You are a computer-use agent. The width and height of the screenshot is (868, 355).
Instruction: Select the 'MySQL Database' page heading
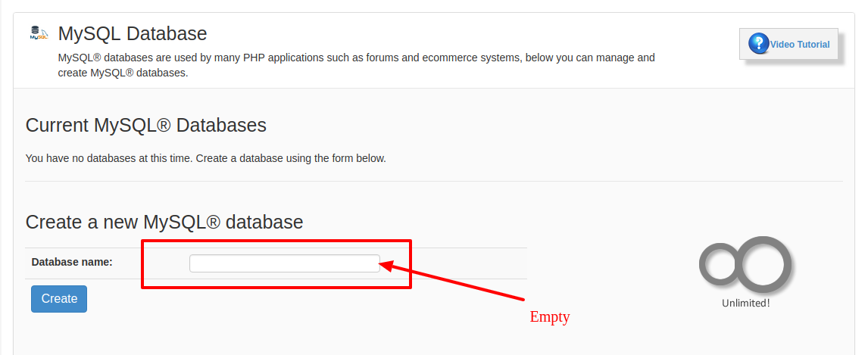coord(133,34)
